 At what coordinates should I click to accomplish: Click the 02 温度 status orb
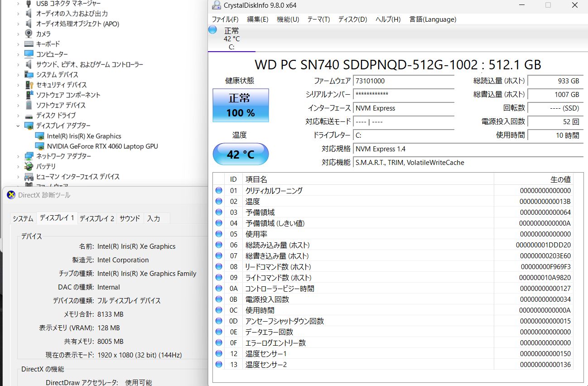pos(219,202)
